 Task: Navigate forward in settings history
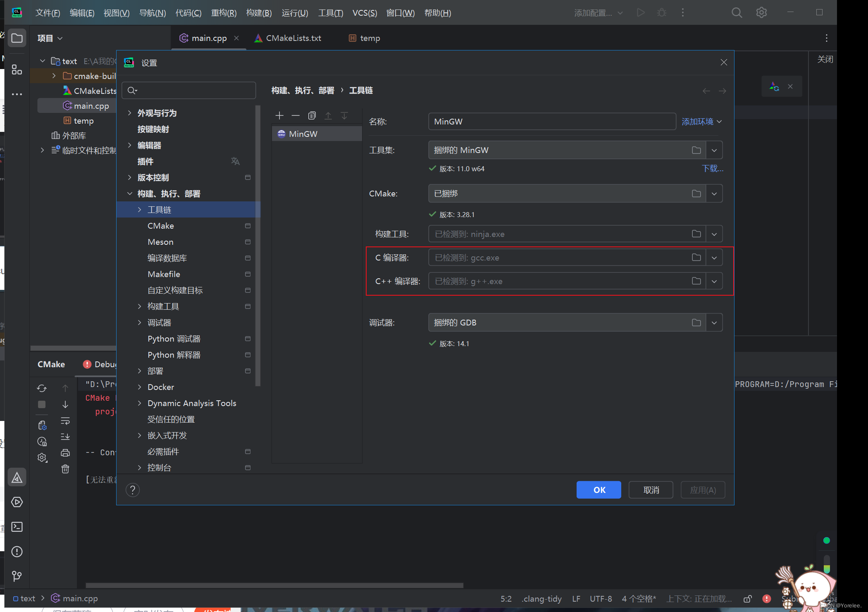coord(723,91)
